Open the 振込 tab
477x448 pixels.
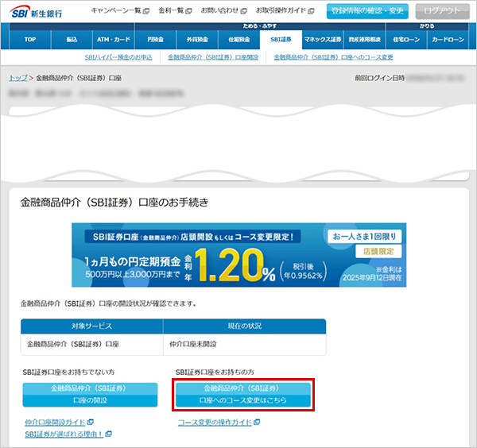[x=72, y=40]
